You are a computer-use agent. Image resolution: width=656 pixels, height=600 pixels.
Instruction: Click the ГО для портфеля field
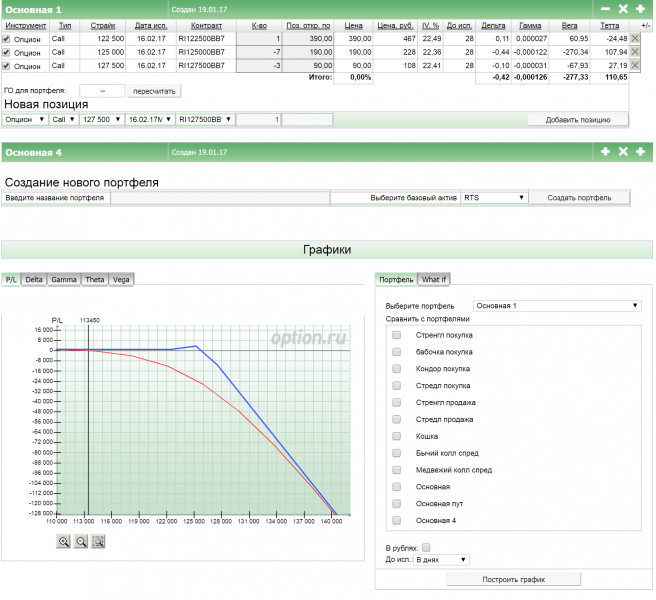[x=102, y=91]
